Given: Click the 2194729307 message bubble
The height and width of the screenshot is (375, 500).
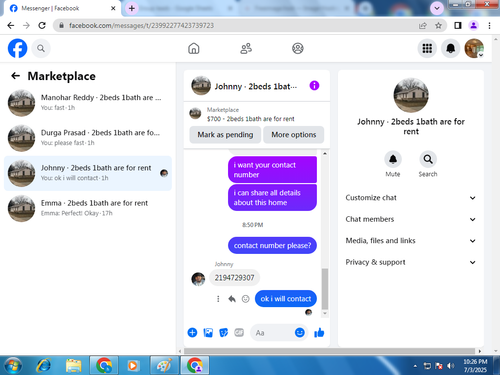Looking at the screenshot, I should 234,278.
